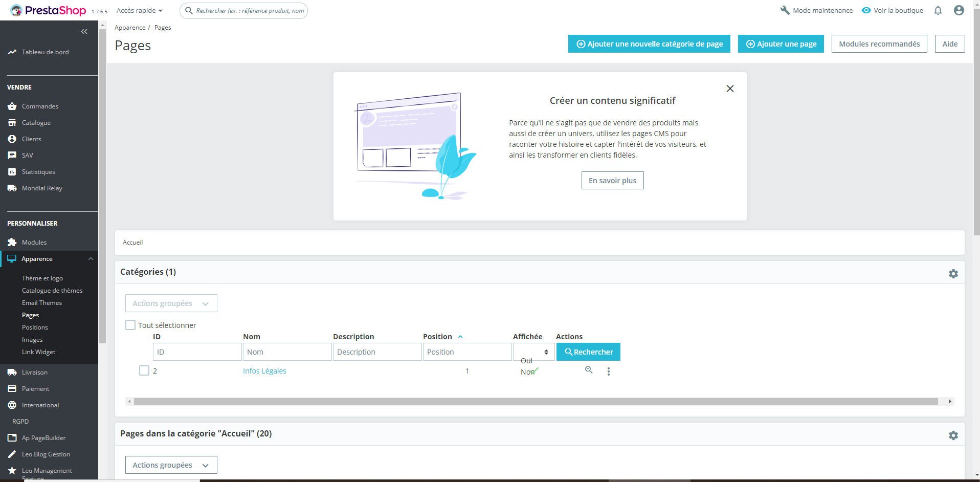
Task: Click the Ap PageBuilder folder icon
Action: point(12,438)
